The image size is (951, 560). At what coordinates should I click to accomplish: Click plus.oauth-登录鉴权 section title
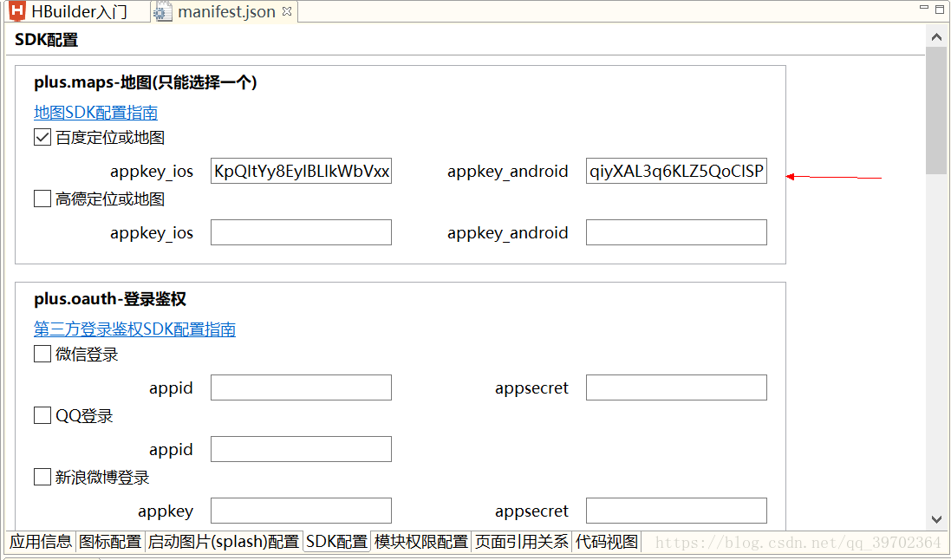110,299
